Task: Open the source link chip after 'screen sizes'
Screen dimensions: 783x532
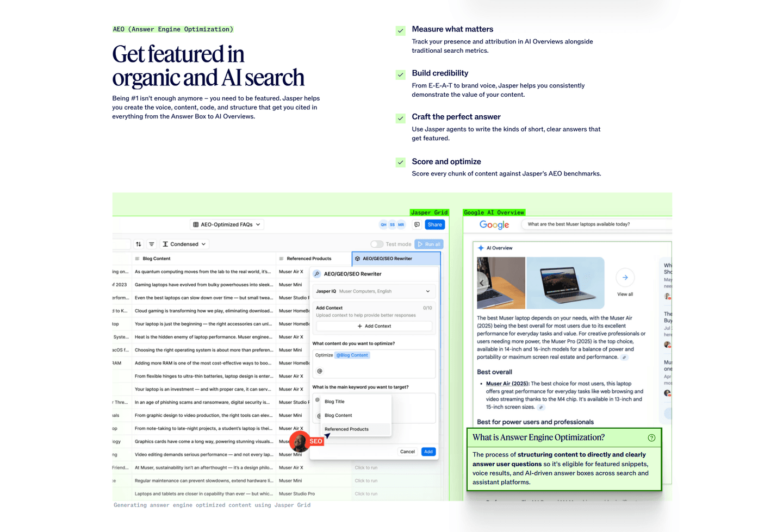Action: pos(541,407)
